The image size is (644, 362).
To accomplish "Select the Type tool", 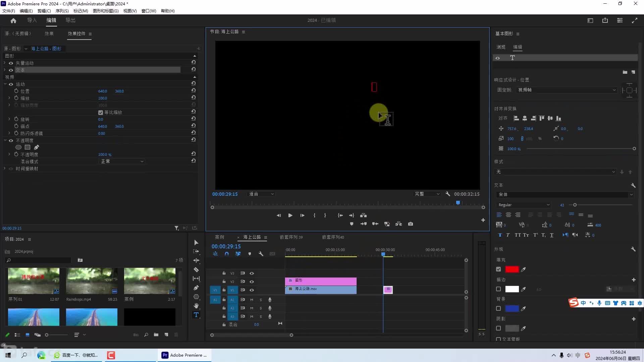I will point(196,315).
